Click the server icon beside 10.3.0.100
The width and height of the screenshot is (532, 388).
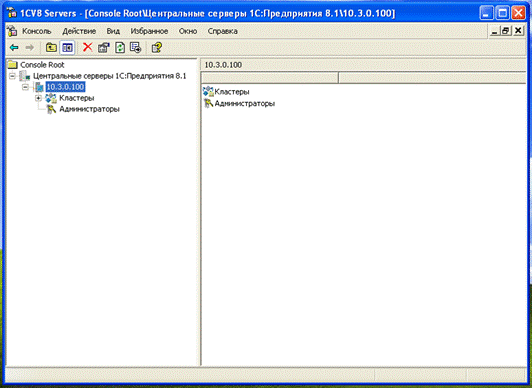[x=39, y=87]
